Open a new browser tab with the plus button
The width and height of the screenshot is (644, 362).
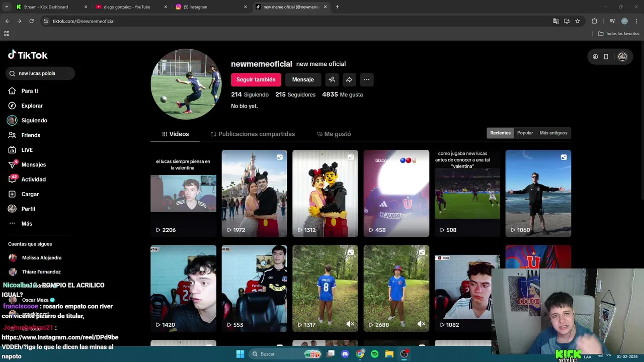[337, 7]
